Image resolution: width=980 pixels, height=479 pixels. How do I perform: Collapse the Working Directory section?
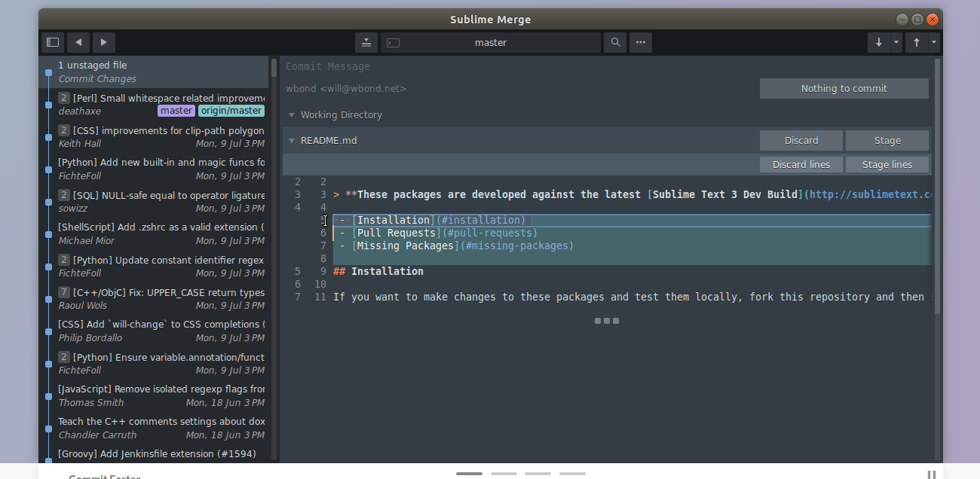[292, 115]
